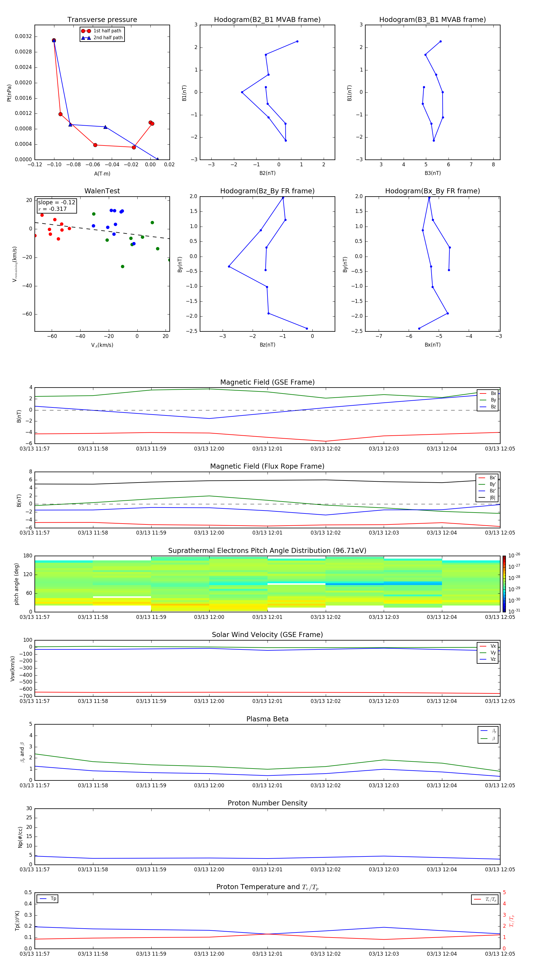Click the 'Proton Temperature and Te/Tp' title

pyautogui.click(x=267, y=887)
